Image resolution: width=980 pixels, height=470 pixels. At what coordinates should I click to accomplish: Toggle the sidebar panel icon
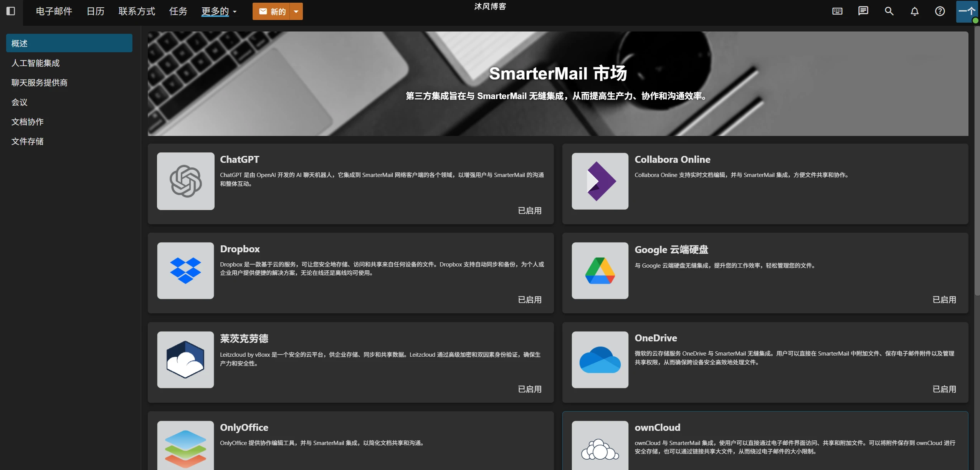pyautogui.click(x=11, y=11)
